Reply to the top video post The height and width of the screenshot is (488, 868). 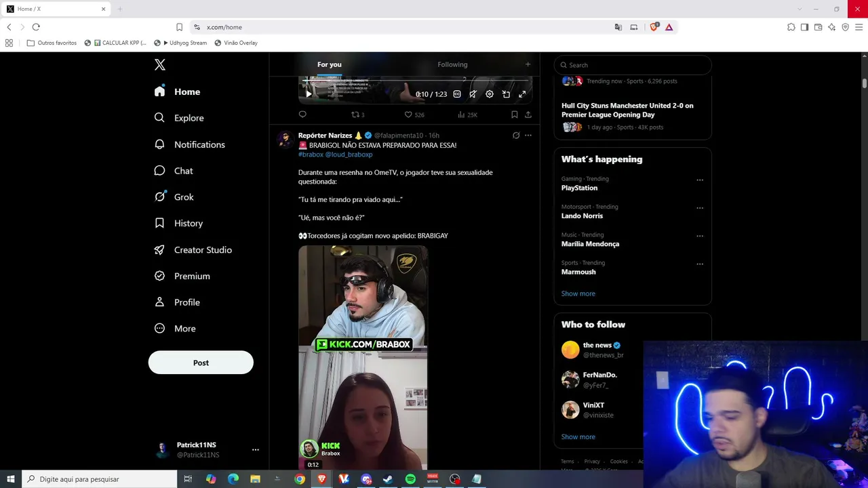pos(302,115)
